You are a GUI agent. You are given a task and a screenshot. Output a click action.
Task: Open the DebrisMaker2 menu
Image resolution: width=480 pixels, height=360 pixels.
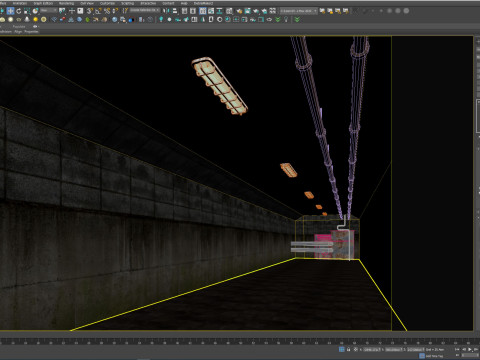tap(203, 3)
